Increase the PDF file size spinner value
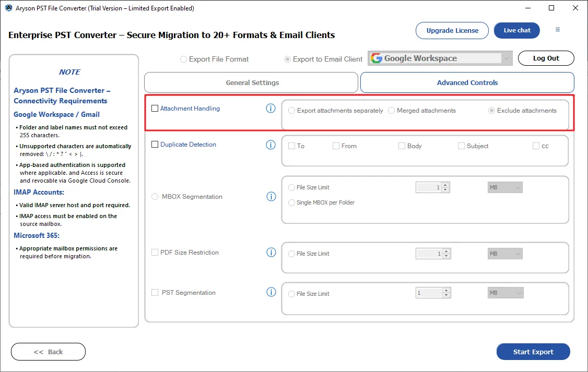 (446, 251)
